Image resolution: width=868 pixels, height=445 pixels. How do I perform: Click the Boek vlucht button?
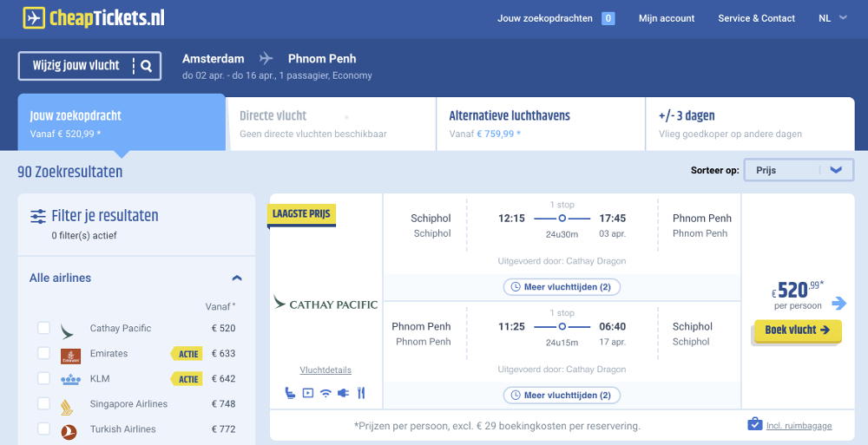point(798,330)
